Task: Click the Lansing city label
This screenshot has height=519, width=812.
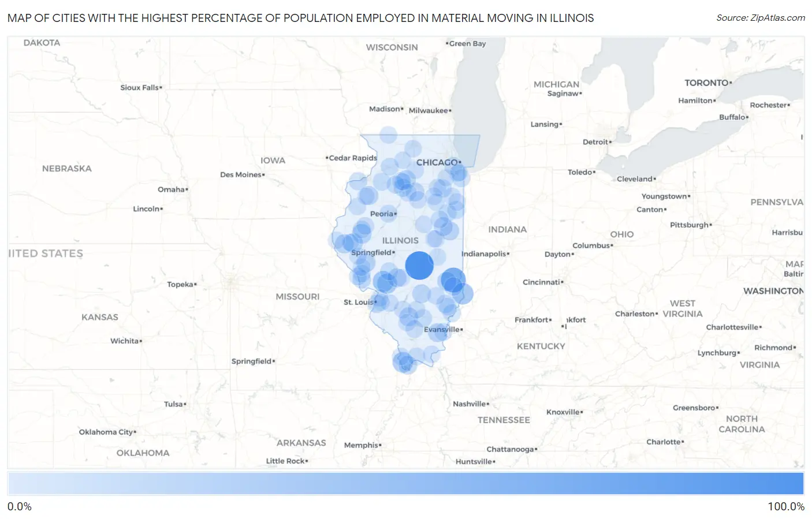Action: (545, 124)
